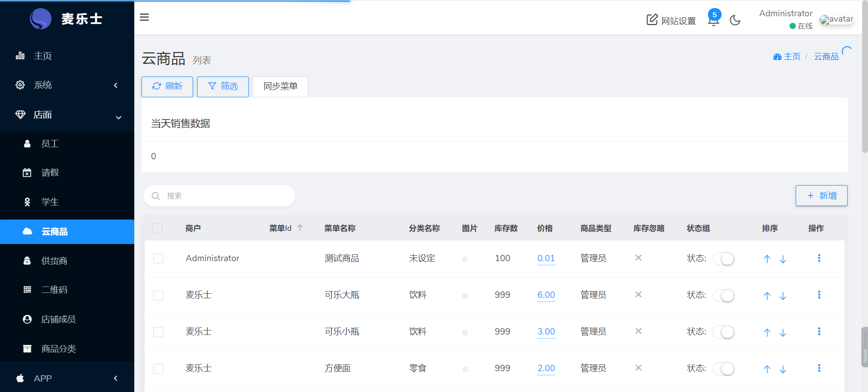Expand the 系统 sidebar menu

(67, 85)
